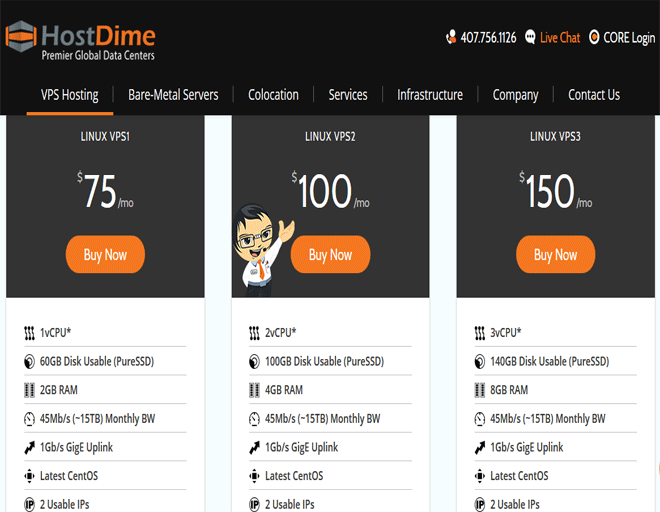Click the CentOS icon in VPS1 list
The height and width of the screenshot is (512, 660).
click(29, 476)
